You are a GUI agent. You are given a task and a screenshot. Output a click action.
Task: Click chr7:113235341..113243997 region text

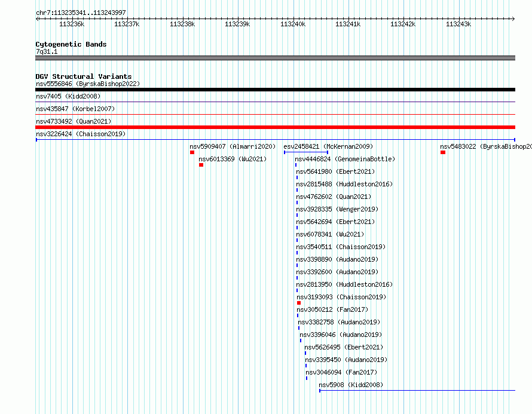[x=81, y=13]
